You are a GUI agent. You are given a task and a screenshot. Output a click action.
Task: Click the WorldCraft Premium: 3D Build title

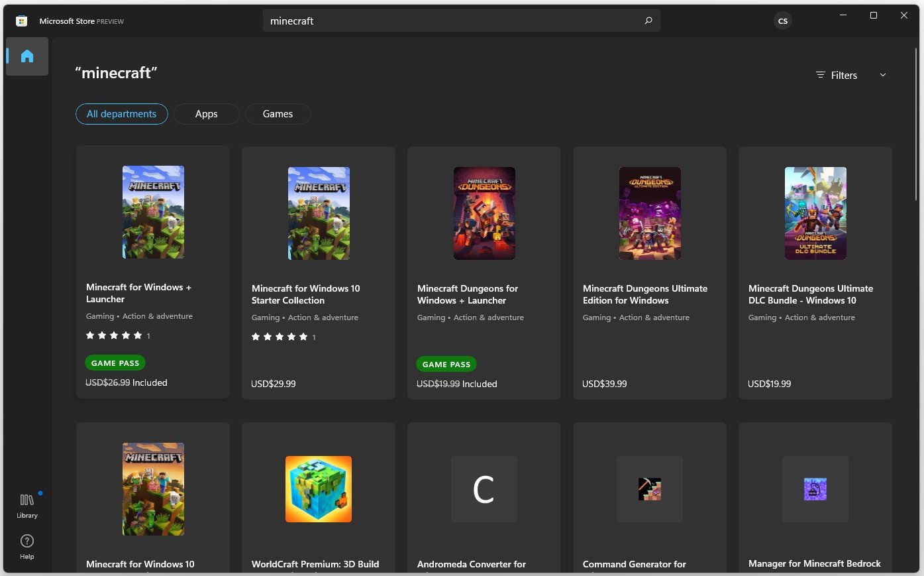pos(315,564)
